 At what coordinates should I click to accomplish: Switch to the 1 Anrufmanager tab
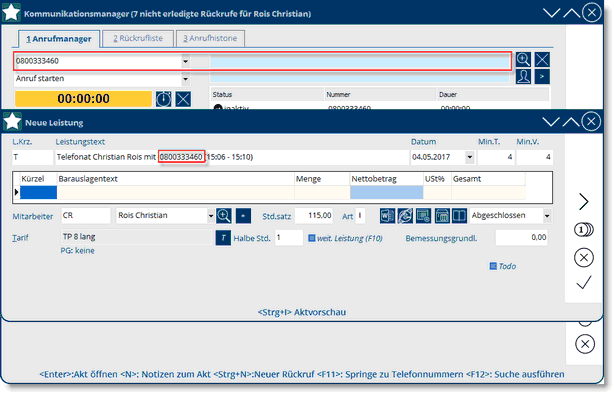click(59, 39)
